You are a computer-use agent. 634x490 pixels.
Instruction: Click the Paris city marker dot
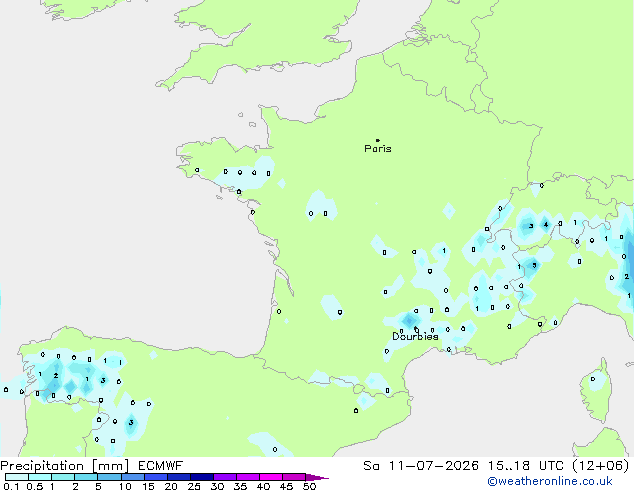pyautogui.click(x=378, y=140)
